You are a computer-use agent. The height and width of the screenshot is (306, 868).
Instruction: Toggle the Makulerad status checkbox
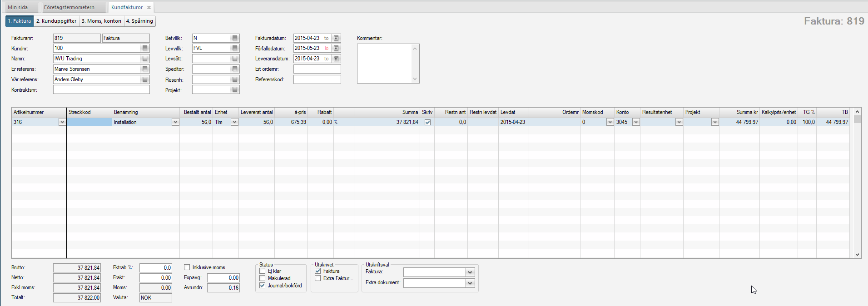[263, 278]
